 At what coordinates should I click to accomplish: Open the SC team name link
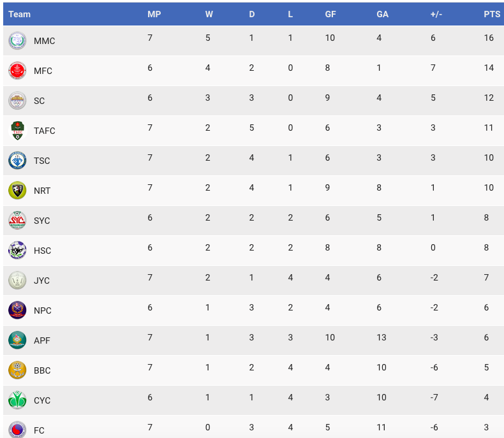39,101
